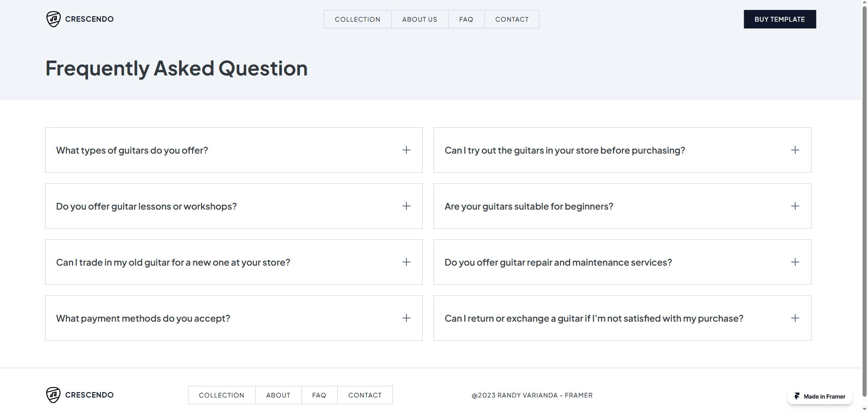
Task: Click plus icon beside guitar lessons question
Action: point(406,206)
